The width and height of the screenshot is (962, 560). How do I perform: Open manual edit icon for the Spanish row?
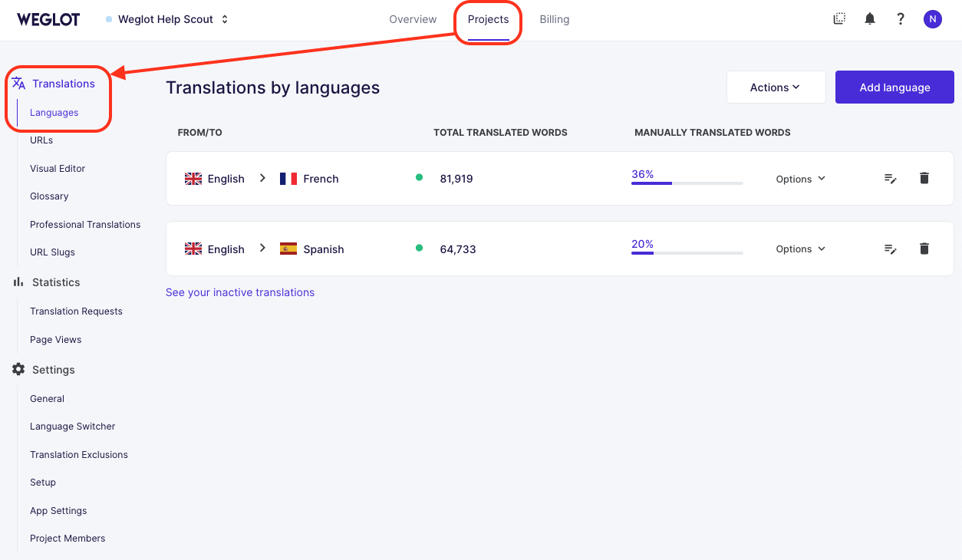pyautogui.click(x=890, y=249)
